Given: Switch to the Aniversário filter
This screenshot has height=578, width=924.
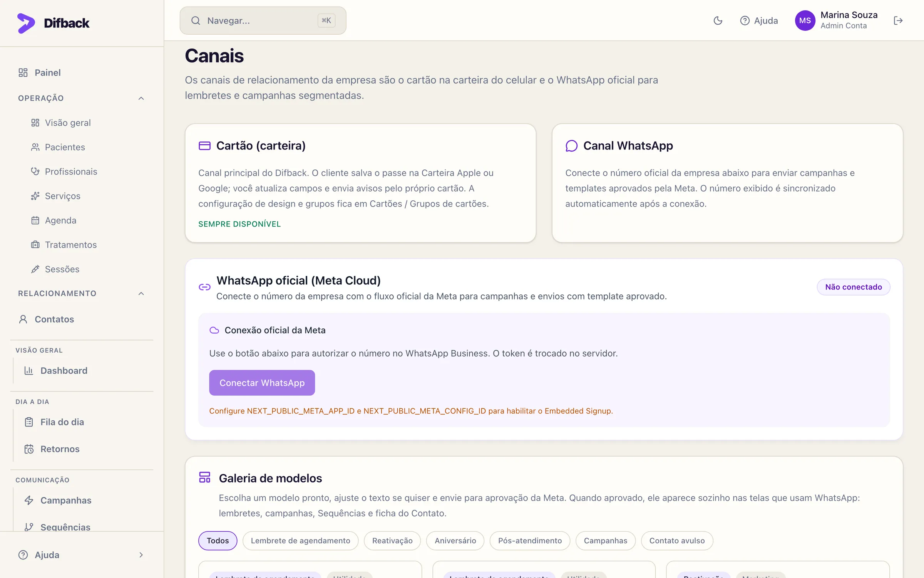Looking at the screenshot, I should (x=455, y=541).
